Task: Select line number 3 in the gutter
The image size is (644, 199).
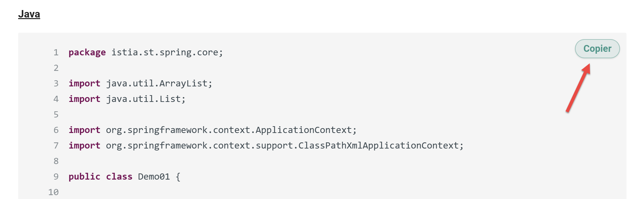Action: tap(56, 83)
